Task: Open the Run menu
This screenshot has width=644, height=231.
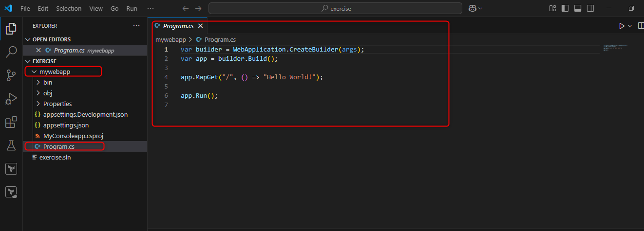Action: click(132, 8)
